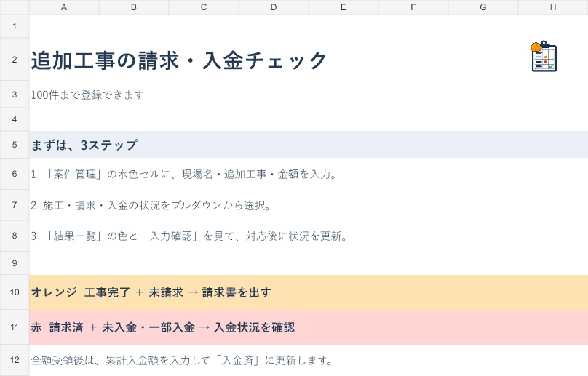Select column G header

coord(483,7)
